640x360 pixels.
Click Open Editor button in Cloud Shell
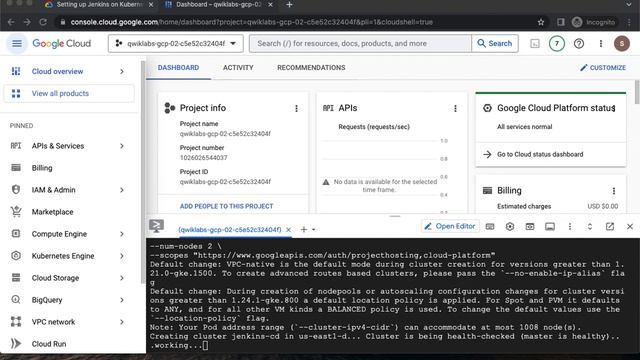click(449, 226)
